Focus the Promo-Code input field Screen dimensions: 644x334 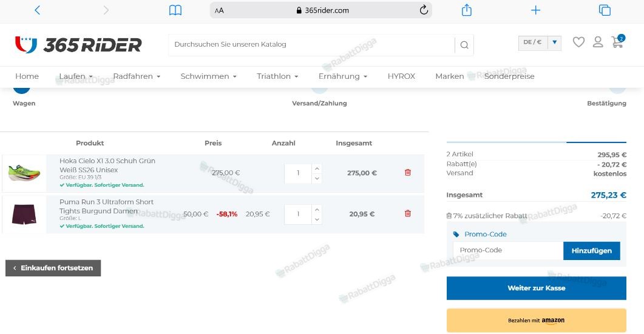click(x=508, y=250)
